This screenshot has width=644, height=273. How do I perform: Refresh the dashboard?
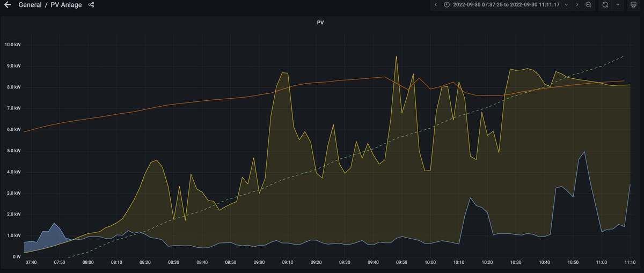(x=605, y=5)
